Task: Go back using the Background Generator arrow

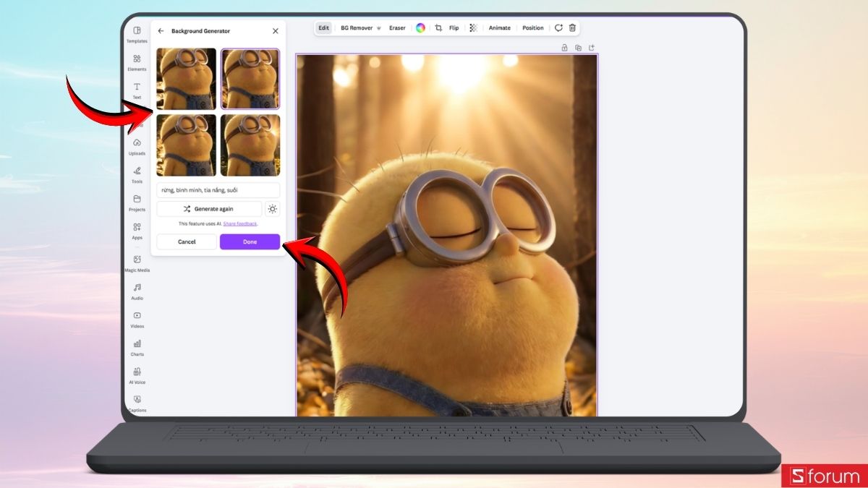Action: [161, 30]
